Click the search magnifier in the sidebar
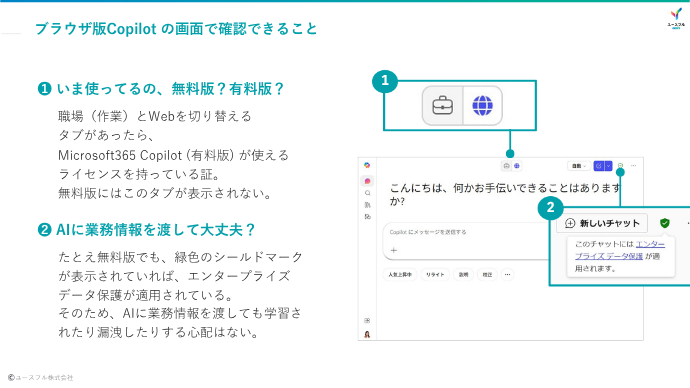The width and height of the screenshot is (690, 388). pos(367,193)
